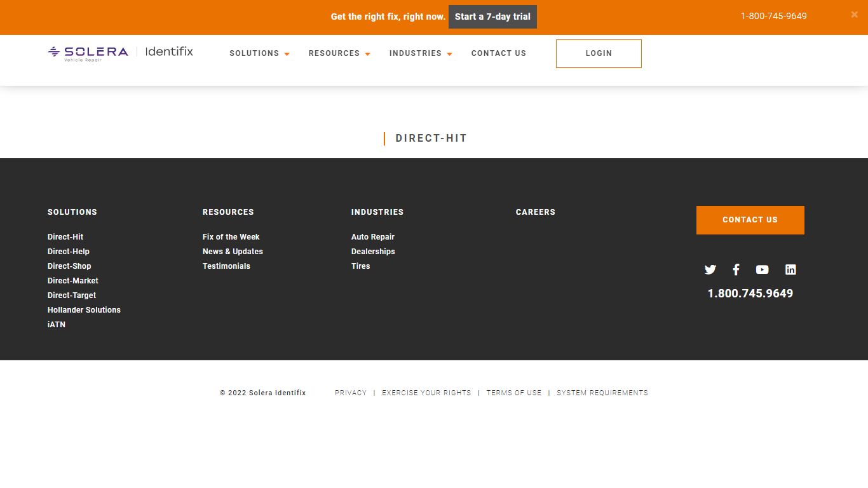Expand the Resources dropdown arrow
Screen dimensions: 868x488
pyautogui.click(x=367, y=54)
